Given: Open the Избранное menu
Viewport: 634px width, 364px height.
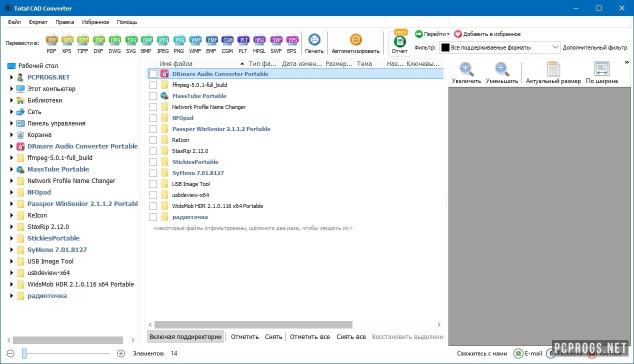Looking at the screenshot, I should tap(95, 22).
